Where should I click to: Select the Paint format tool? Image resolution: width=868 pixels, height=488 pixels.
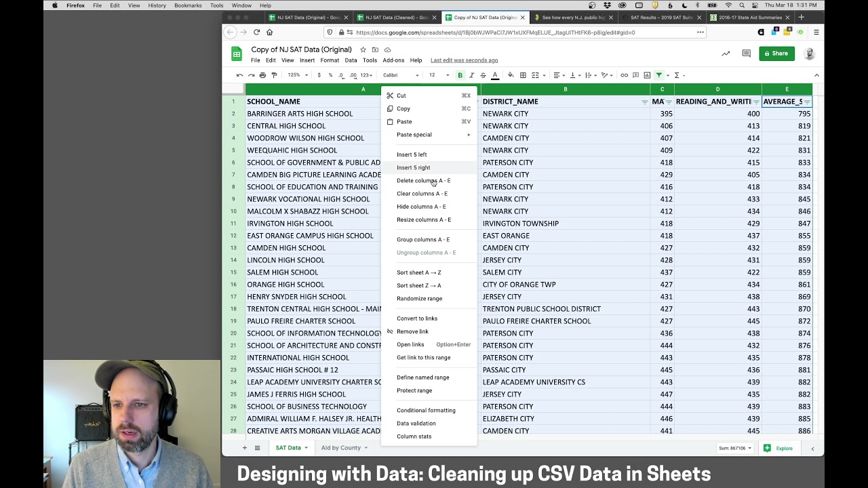274,75
